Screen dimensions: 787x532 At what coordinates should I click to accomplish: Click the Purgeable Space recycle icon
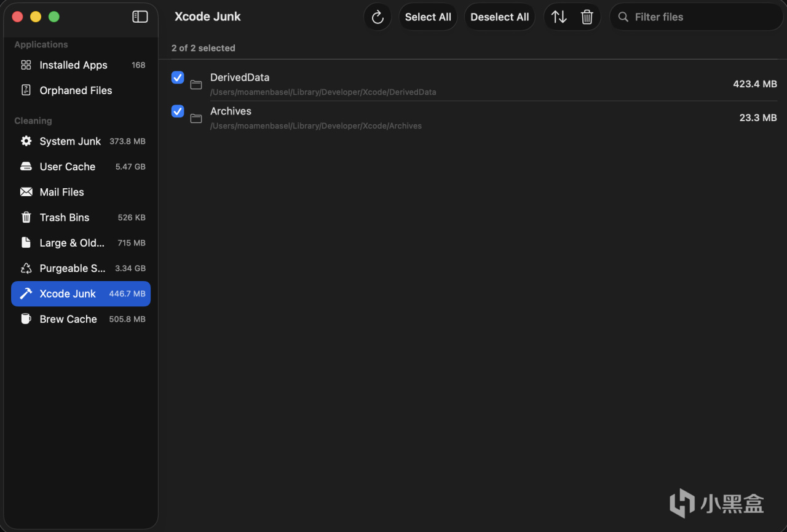point(26,268)
